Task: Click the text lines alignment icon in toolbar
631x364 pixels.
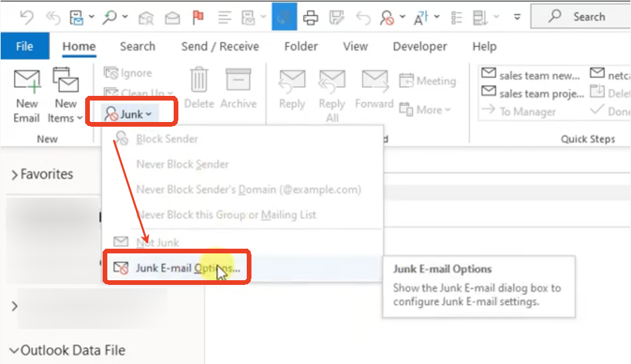Action: click(x=224, y=17)
